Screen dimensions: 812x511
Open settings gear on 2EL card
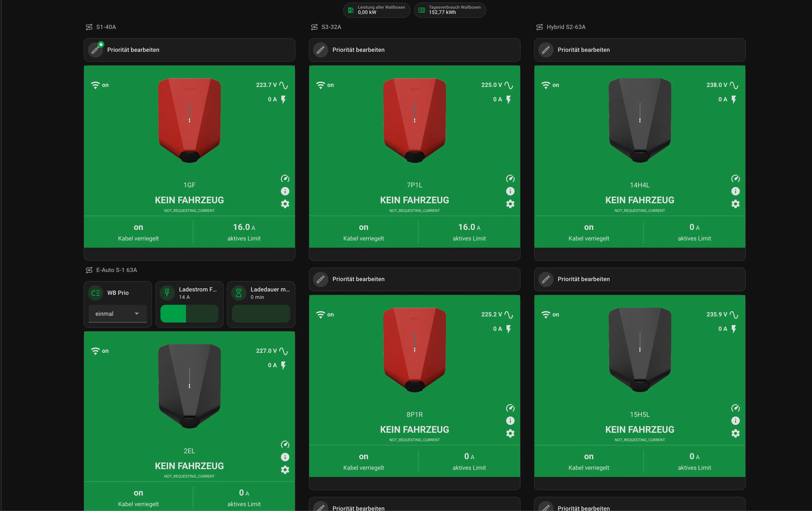point(285,470)
